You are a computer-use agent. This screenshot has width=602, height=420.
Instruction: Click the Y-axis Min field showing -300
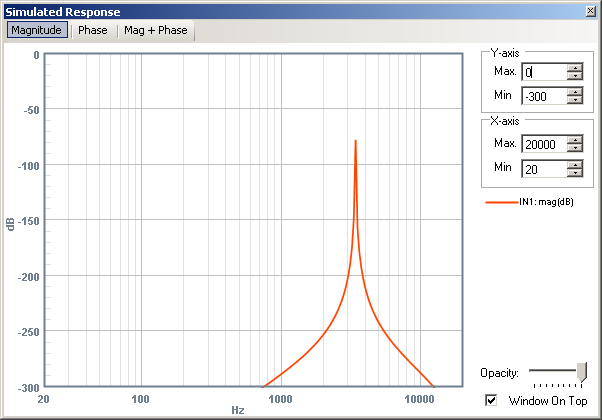[544, 96]
